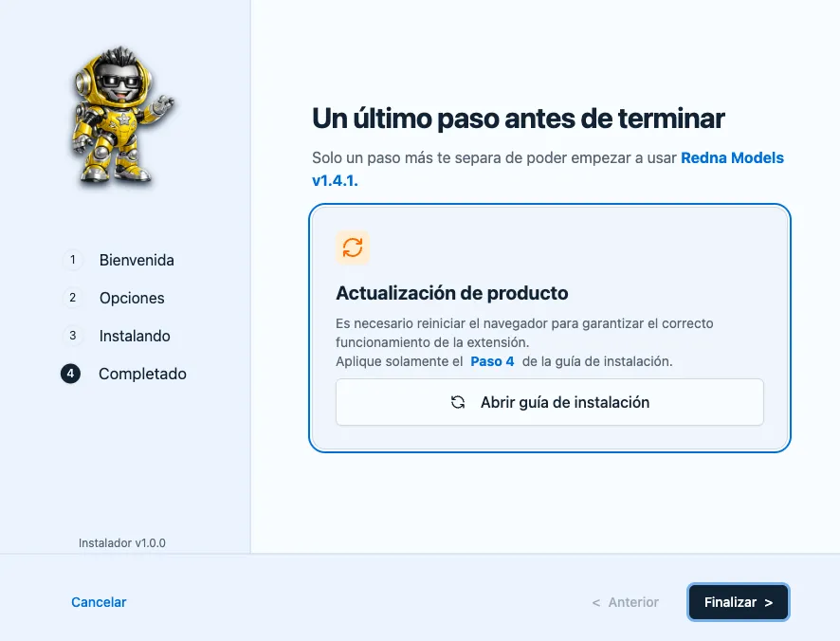Go to the Bienvenida step

pyautogui.click(x=137, y=260)
